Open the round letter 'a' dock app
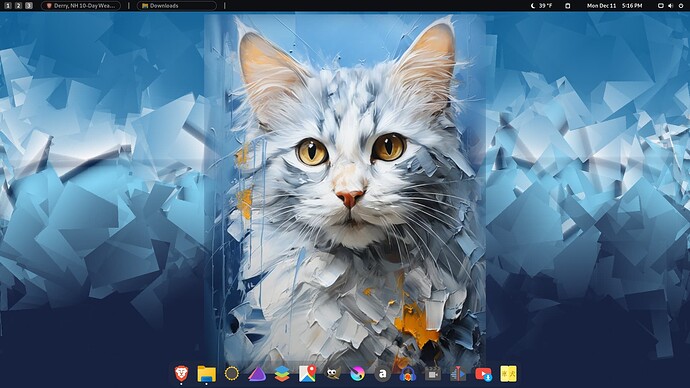 (x=382, y=374)
